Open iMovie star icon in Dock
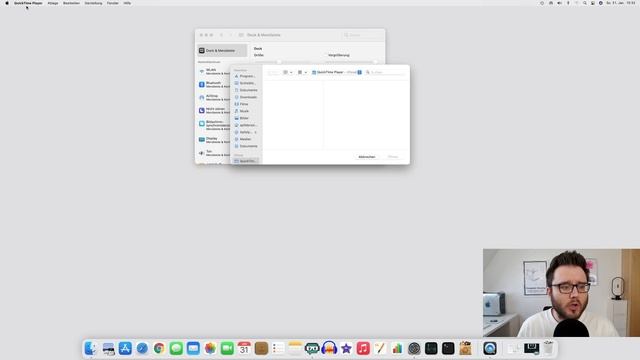The image size is (640, 360). (x=346, y=349)
